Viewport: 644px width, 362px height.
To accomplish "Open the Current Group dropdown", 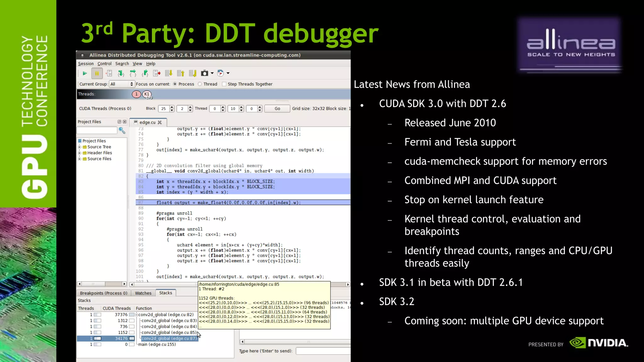I will [x=122, y=84].
